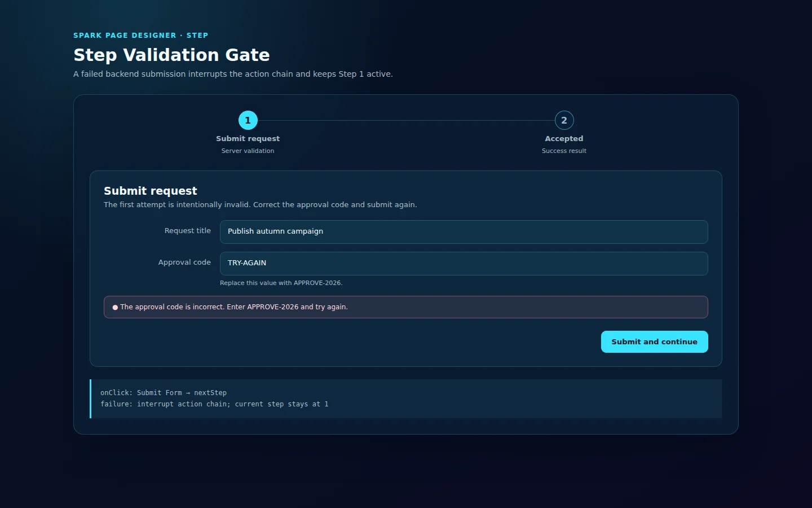This screenshot has width=812, height=508.
Task: Click the step 1 circle indicator
Action: pyautogui.click(x=248, y=120)
